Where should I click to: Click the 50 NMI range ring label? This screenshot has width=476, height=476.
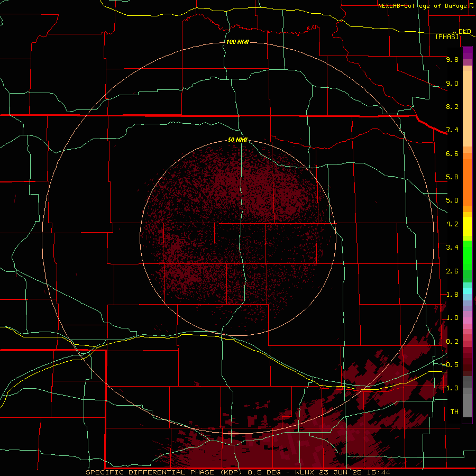click(x=237, y=140)
